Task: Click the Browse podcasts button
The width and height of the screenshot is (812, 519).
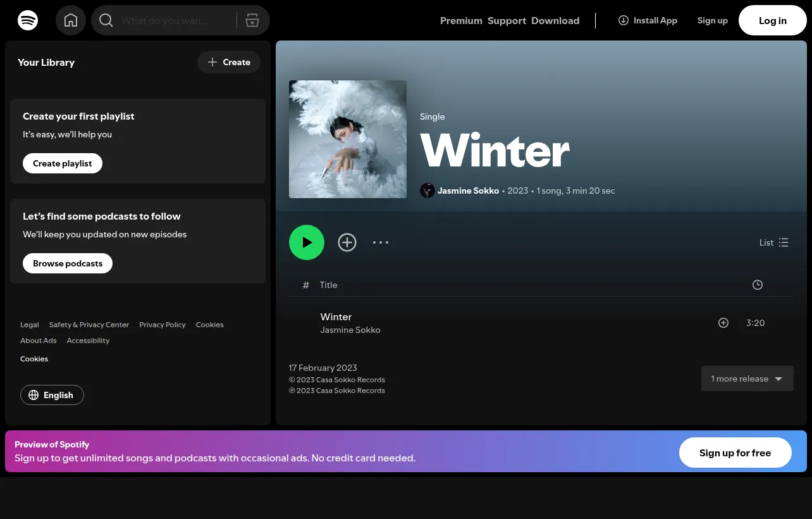Action: pos(68,263)
